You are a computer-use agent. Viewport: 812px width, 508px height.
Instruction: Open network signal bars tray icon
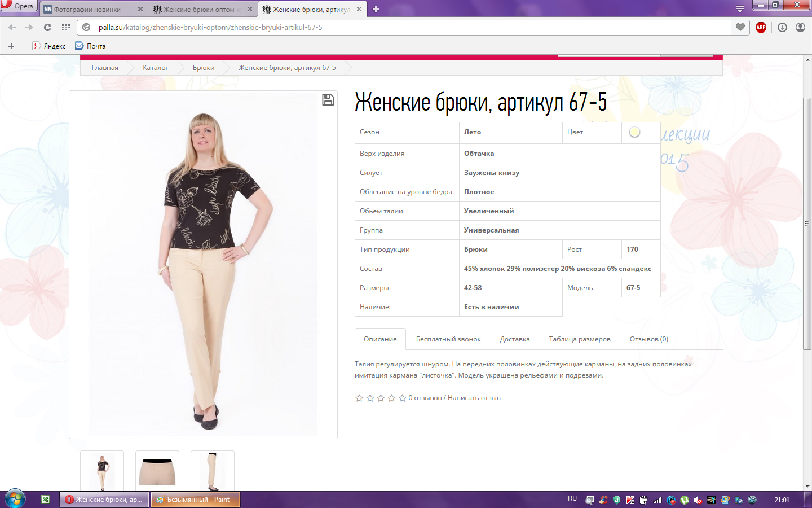657,500
